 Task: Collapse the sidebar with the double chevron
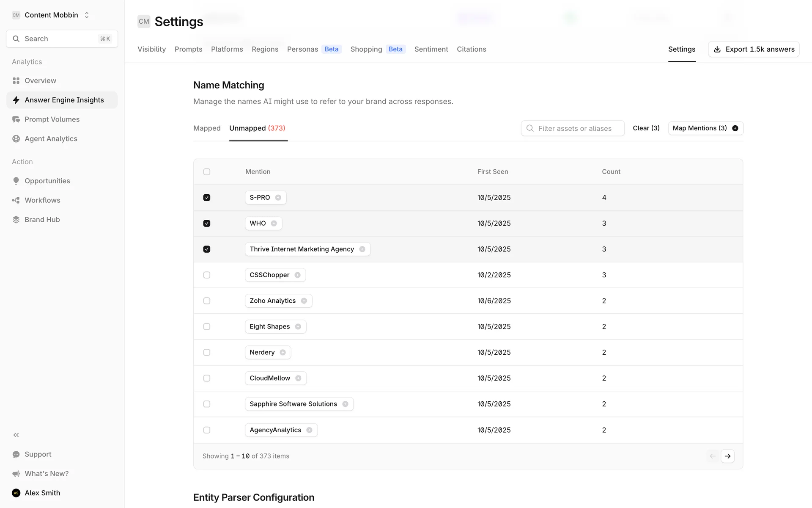16,435
